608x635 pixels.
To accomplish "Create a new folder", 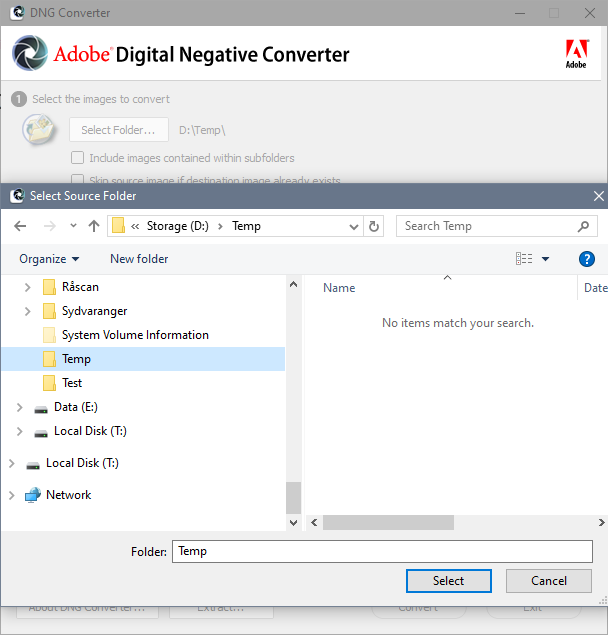I will [139, 259].
